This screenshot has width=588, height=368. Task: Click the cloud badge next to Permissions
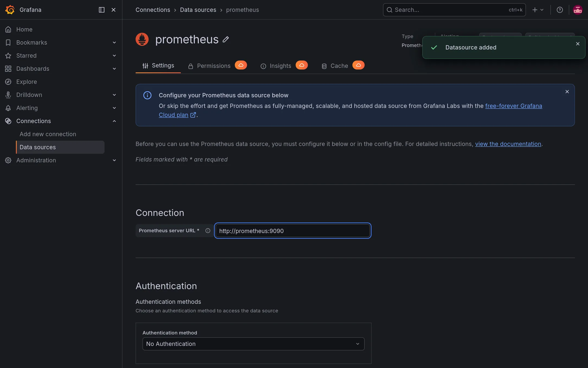[x=241, y=65]
